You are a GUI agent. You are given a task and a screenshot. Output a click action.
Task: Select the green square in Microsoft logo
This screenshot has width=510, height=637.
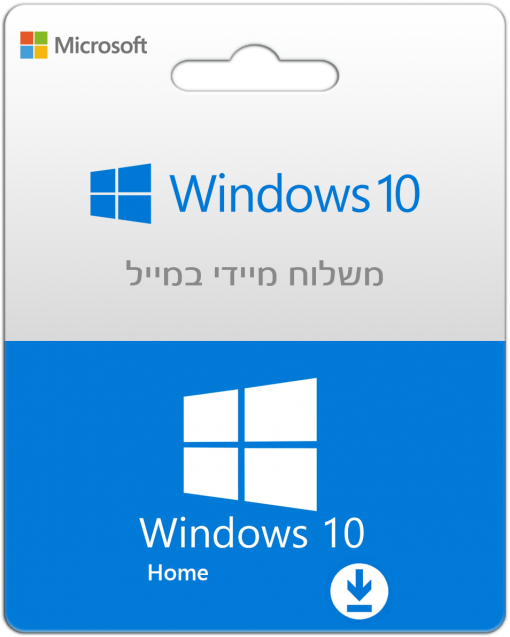click(41, 38)
